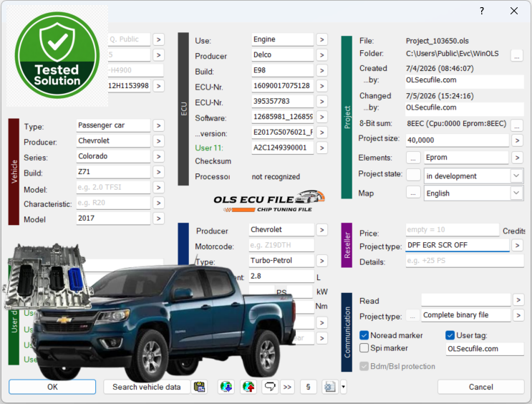The width and height of the screenshot is (532, 404).
Task: Click the User tag OLSecufile.com text field
Action: (485, 349)
